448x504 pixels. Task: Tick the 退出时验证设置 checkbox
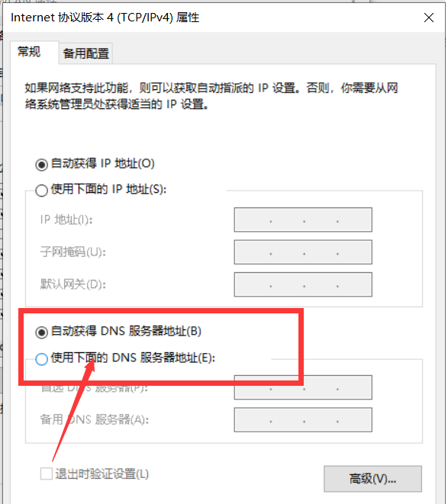(x=47, y=474)
